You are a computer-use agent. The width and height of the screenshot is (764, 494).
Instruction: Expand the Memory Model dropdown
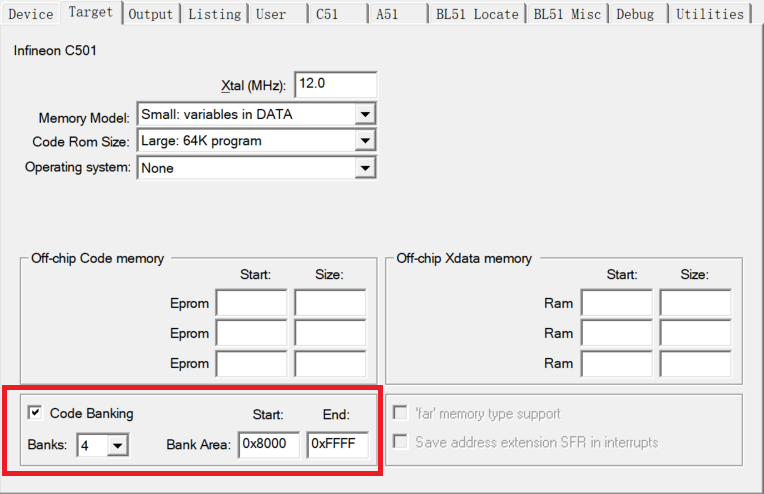pyautogui.click(x=365, y=114)
